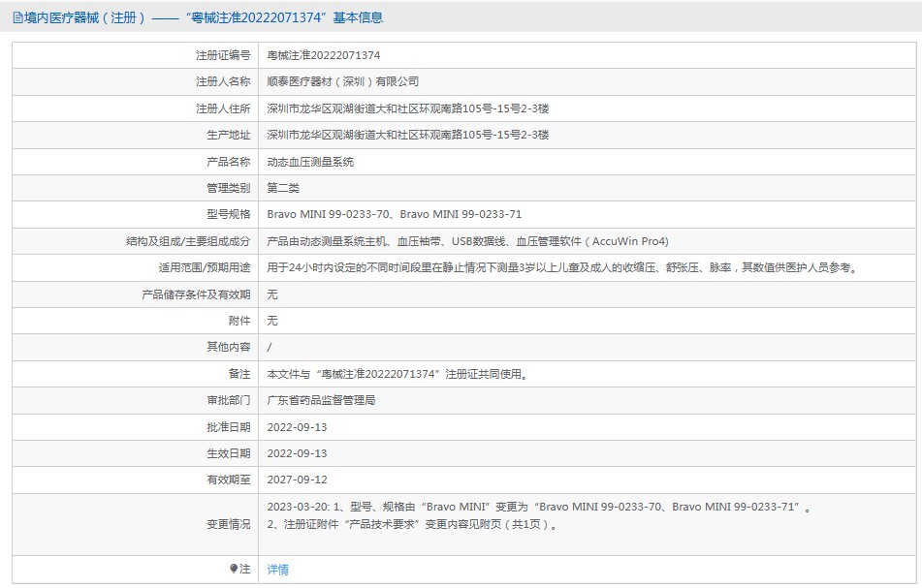Viewport: 922px width, 588px height.
Task: Open the 详情 link in the 注 row
Action: coord(277,570)
